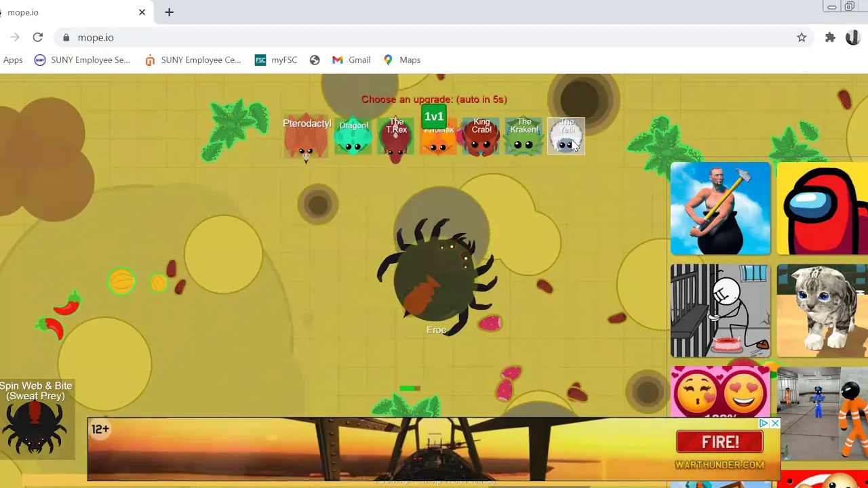The width and height of the screenshot is (868, 488).
Task: Choose the King Crab upgrade
Action: (x=481, y=137)
